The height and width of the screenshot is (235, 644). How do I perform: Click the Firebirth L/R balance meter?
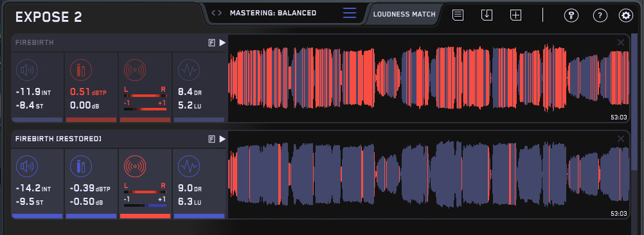coord(145,96)
